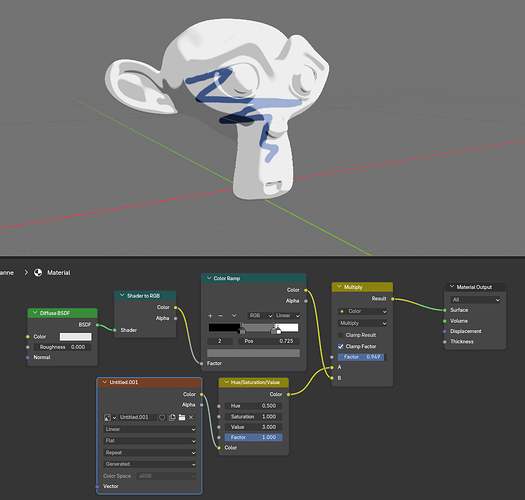Toggle fake user shield for Untitled.001 image
The height and width of the screenshot is (500, 525).
[162, 417]
